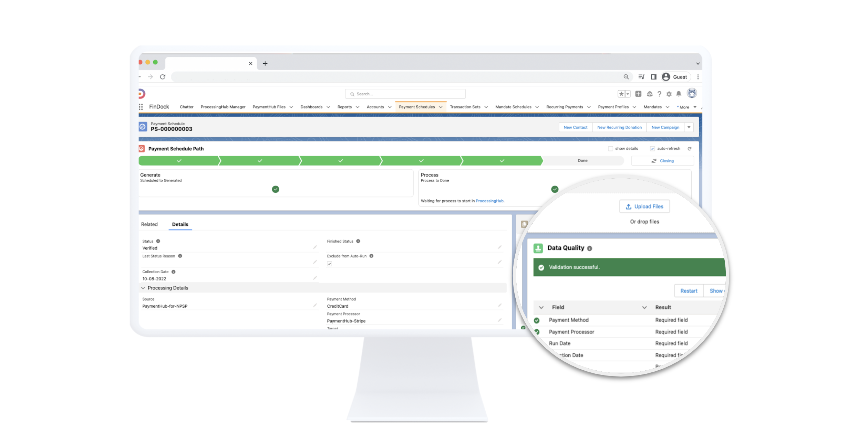Show Data Quality info tooltip
The image size is (868, 444).
tap(589, 249)
